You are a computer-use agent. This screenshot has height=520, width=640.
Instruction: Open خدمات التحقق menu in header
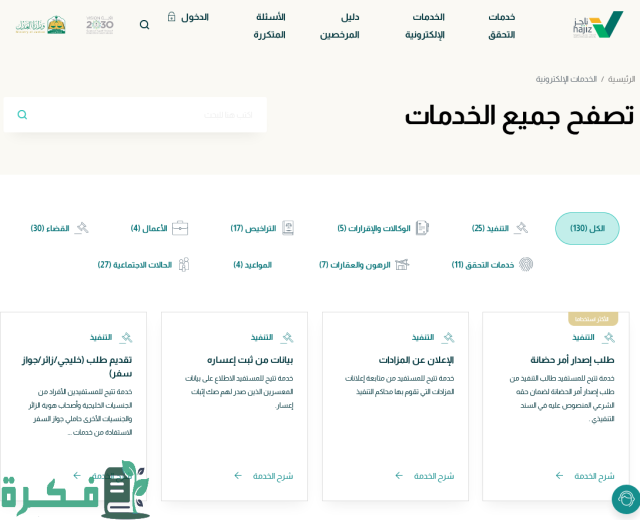[x=502, y=26]
